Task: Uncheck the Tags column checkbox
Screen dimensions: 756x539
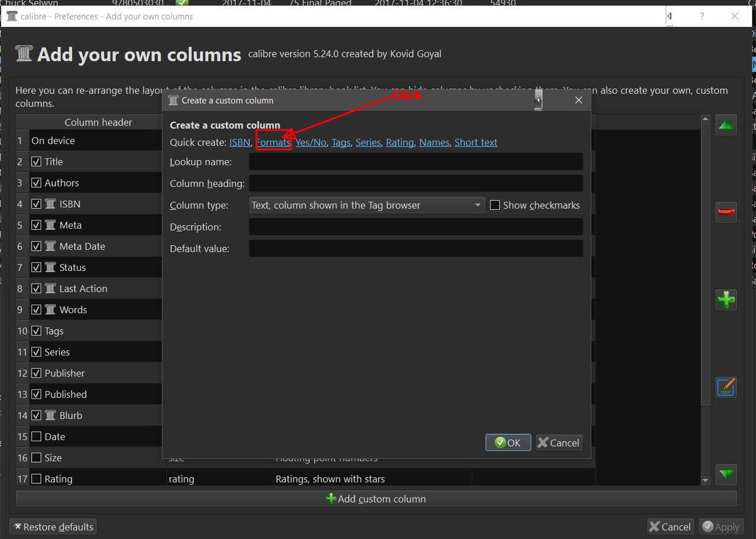Action: [36, 331]
